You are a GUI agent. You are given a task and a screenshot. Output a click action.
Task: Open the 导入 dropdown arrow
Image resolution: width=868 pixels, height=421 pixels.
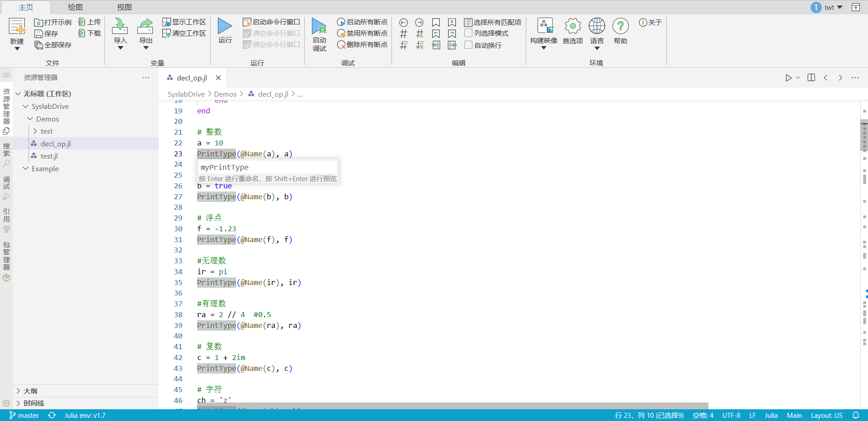click(120, 48)
